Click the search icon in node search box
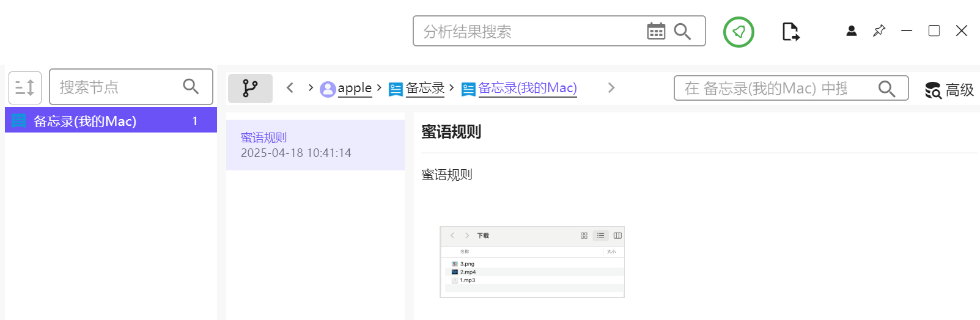Screen dimensions: 980x320 click(x=191, y=87)
